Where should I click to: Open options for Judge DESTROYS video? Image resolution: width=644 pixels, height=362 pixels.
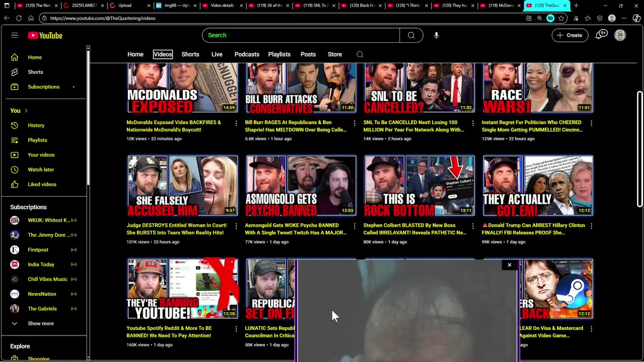point(236,226)
